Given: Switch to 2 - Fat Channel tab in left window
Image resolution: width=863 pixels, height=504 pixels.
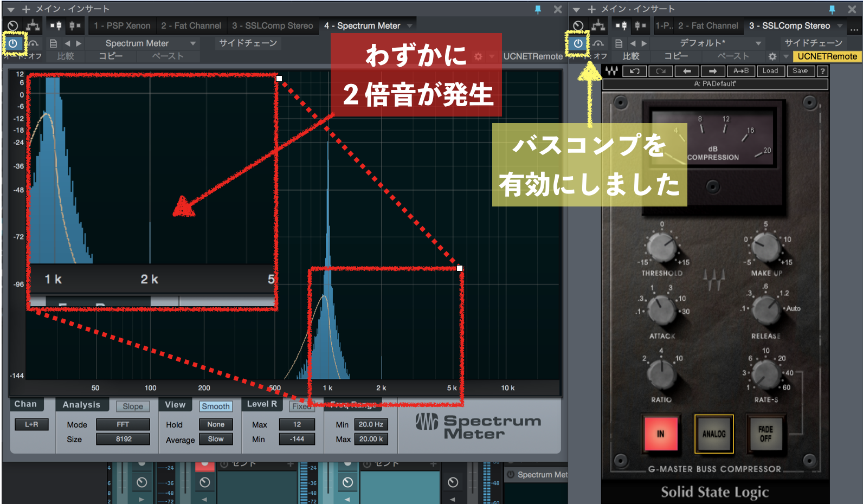Looking at the screenshot, I should (x=191, y=25).
